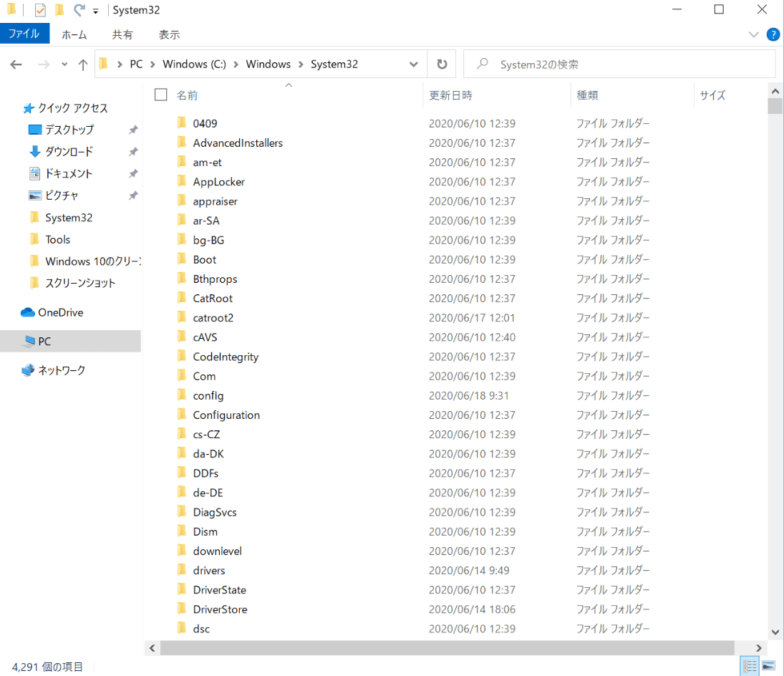Go up one folder level

click(x=83, y=64)
